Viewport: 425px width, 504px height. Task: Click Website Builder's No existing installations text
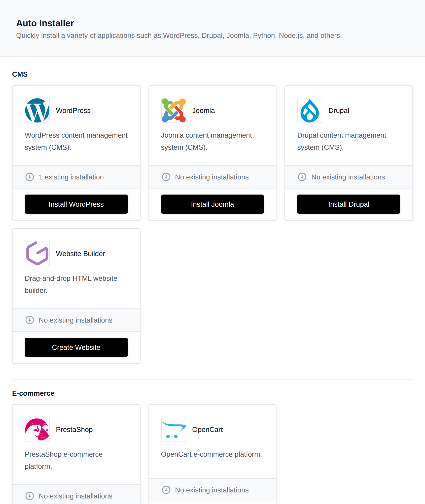(x=76, y=320)
